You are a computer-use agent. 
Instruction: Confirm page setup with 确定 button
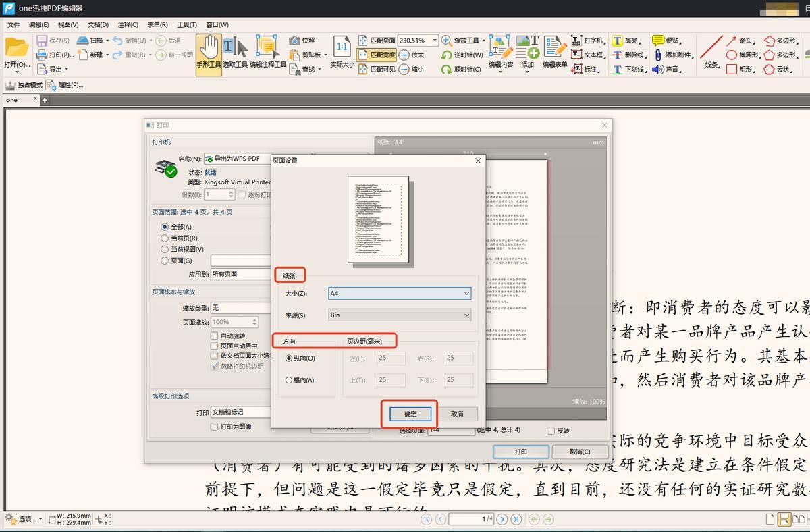coord(410,414)
